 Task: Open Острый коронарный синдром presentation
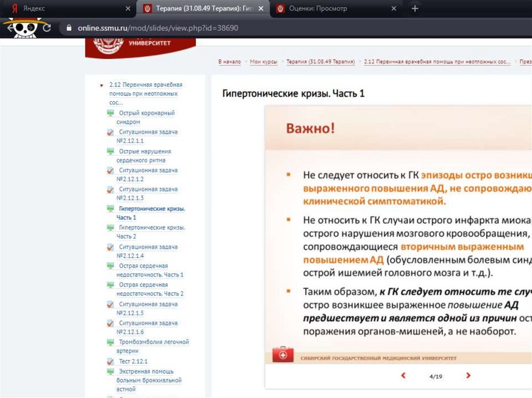pyautogui.click(x=145, y=117)
